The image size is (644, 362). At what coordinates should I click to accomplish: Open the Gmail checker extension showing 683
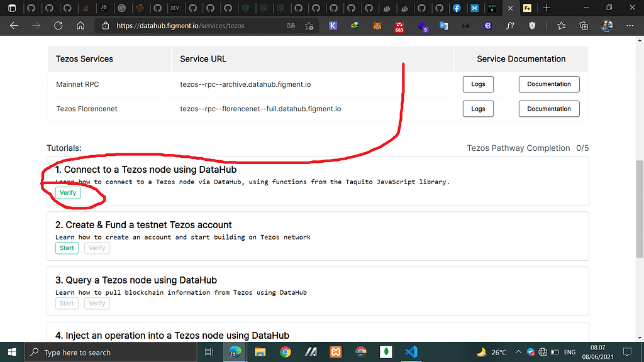click(x=399, y=26)
